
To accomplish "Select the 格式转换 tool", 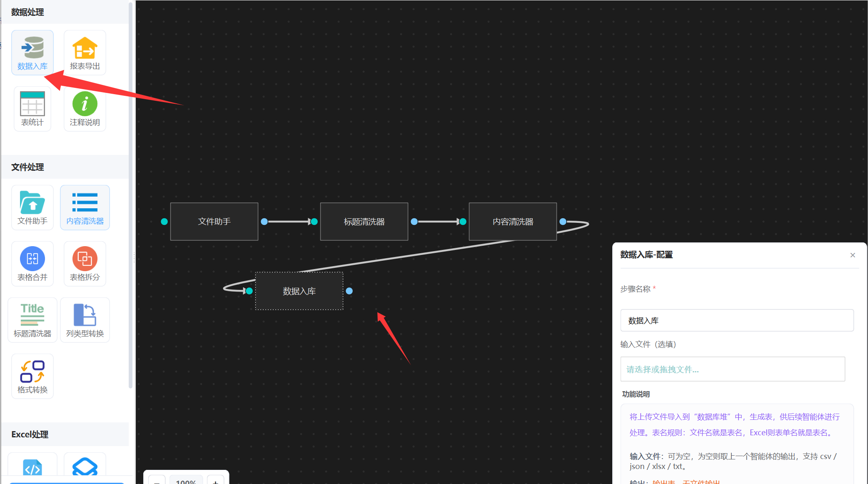I will [x=32, y=376].
